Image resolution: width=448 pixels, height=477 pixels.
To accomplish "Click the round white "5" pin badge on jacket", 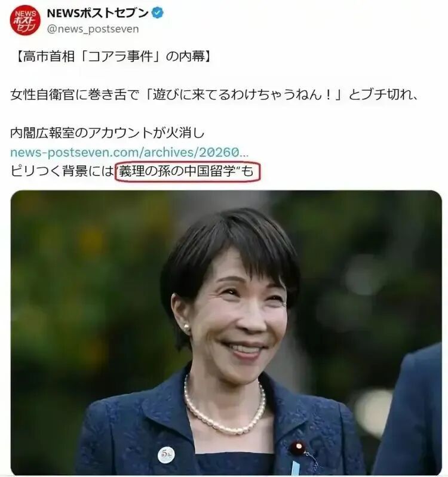I will click(166, 455).
